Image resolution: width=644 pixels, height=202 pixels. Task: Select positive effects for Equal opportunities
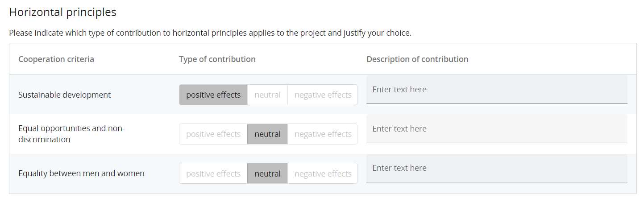click(x=213, y=134)
